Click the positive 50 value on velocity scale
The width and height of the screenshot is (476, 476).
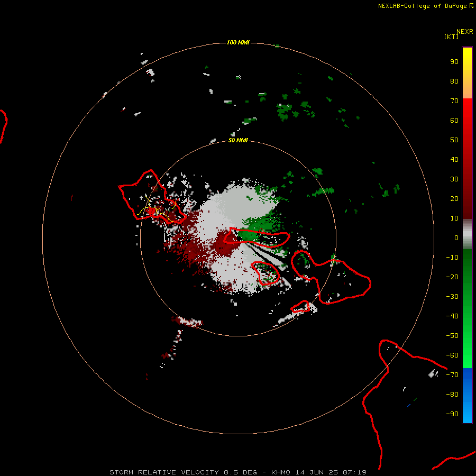(454, 140)
